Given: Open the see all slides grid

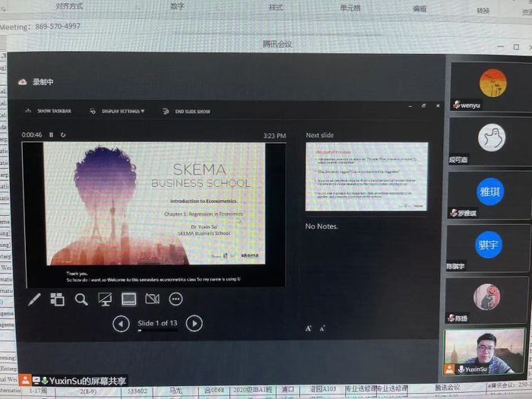Looking at the screenshot, I should pyautogui.click(x=57, y=299).
